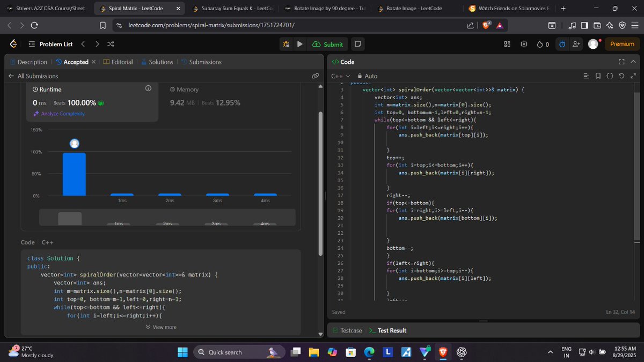Click the bookmark icon in editor toolbar
Viewport: 644px width, 362px height.
point(598,76)
